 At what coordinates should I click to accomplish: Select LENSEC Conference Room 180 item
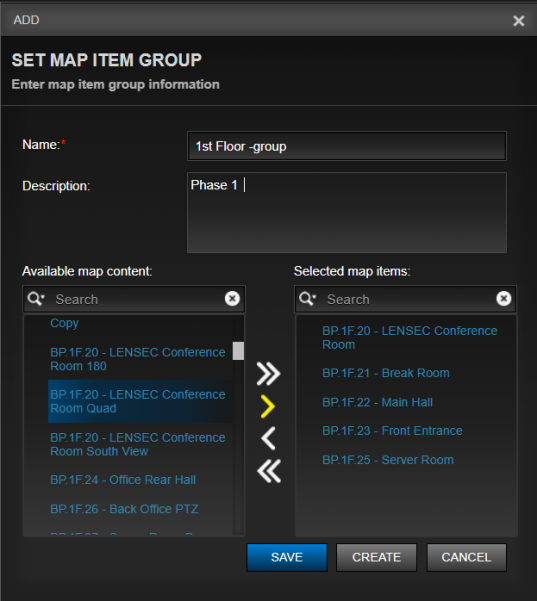click(138, 359)
